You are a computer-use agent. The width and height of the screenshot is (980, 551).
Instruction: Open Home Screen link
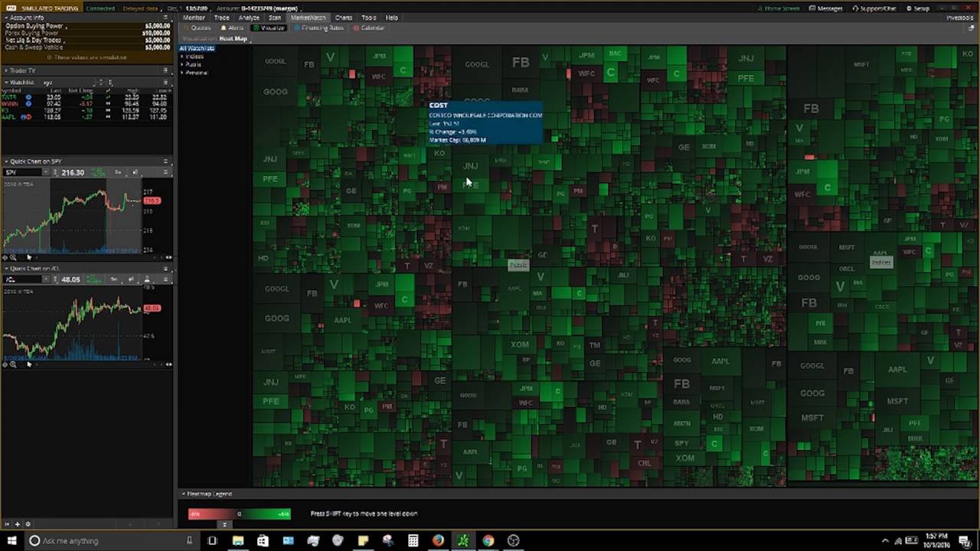[779, 8]
